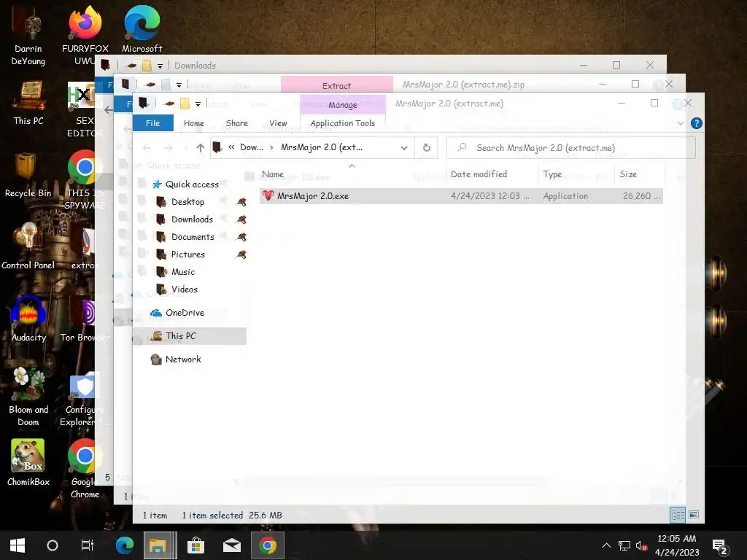The height and width of the screenshot is (560, 747).
Task: Switch to the View ribbon tab
Action: point(278,123)
